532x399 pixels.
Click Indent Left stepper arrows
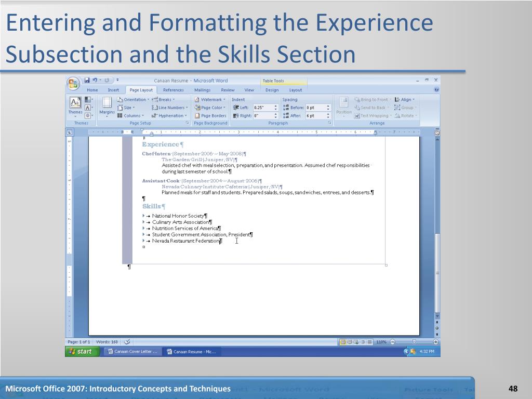(275, 108)
